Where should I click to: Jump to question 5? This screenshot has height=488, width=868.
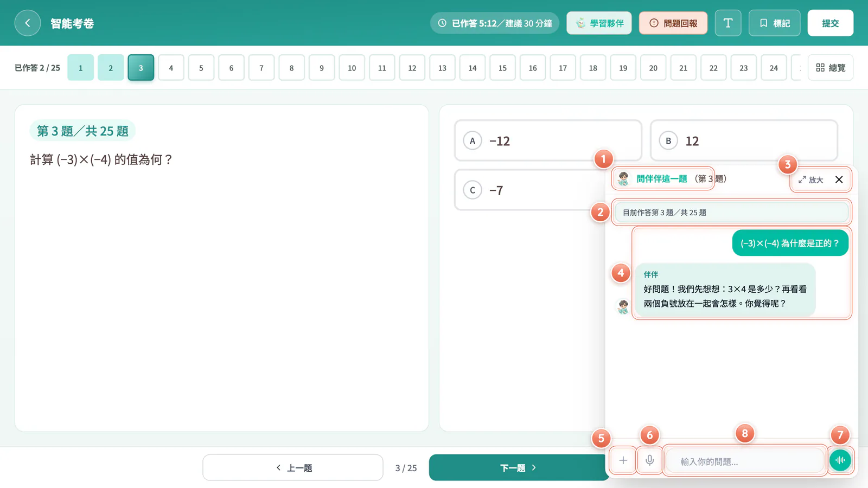click(201, 68)
